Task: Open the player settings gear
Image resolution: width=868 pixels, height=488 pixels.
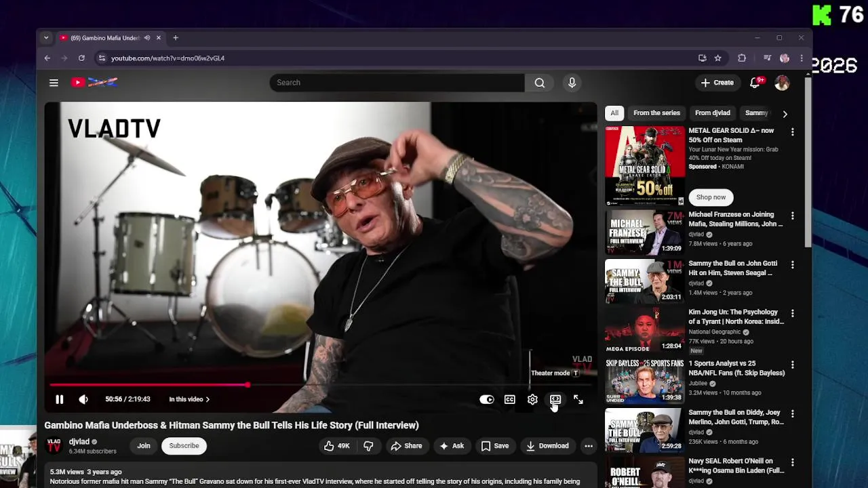Action: pos(532,399)
